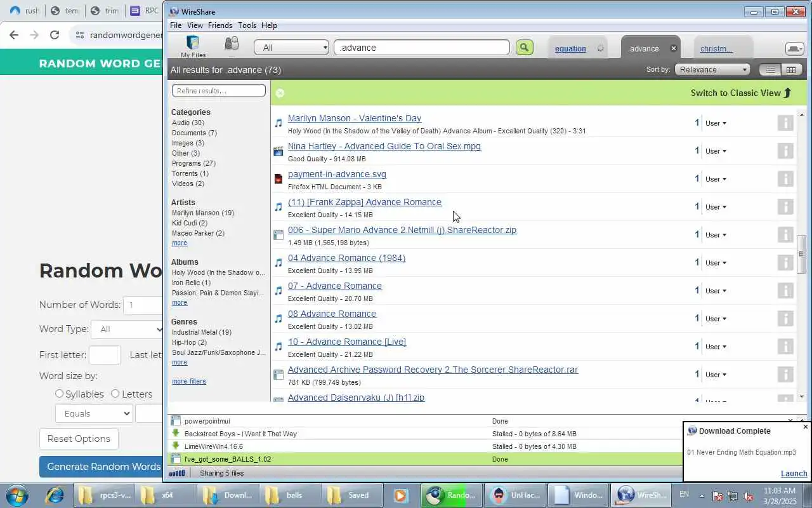Open the View menu
The height and width of the screenshot is (508, 812).
point(195,25)
